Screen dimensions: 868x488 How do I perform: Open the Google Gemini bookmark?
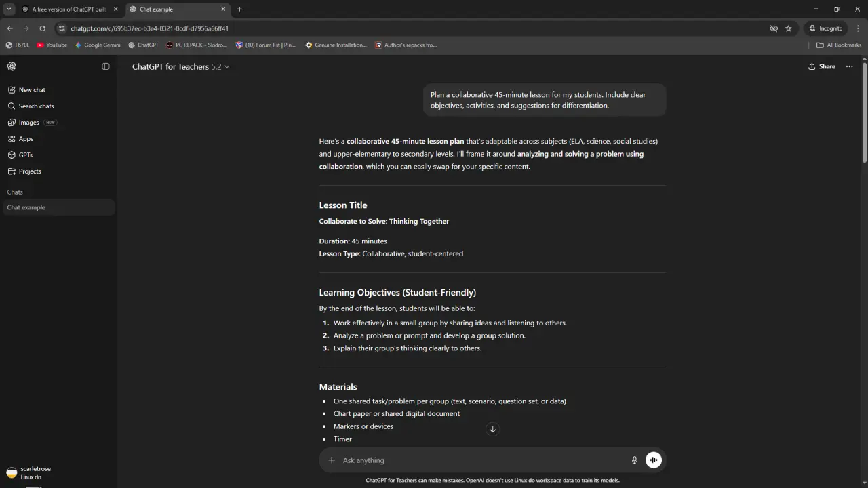98,45
